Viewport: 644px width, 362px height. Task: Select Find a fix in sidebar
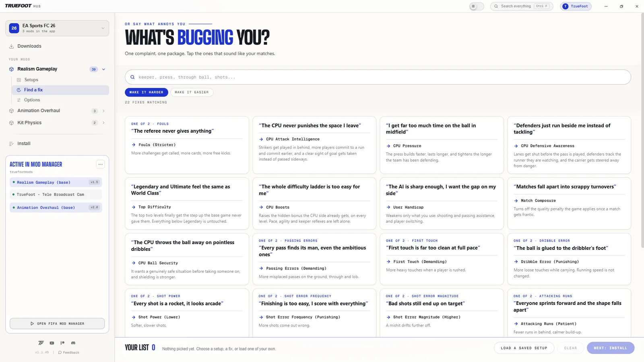pyautogui.click(x=60, y=90)
